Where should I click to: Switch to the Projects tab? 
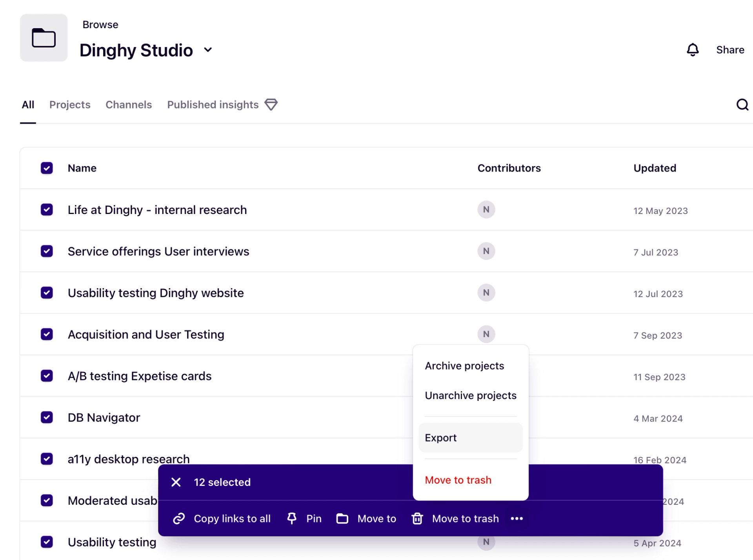click(x=70, y=105)
